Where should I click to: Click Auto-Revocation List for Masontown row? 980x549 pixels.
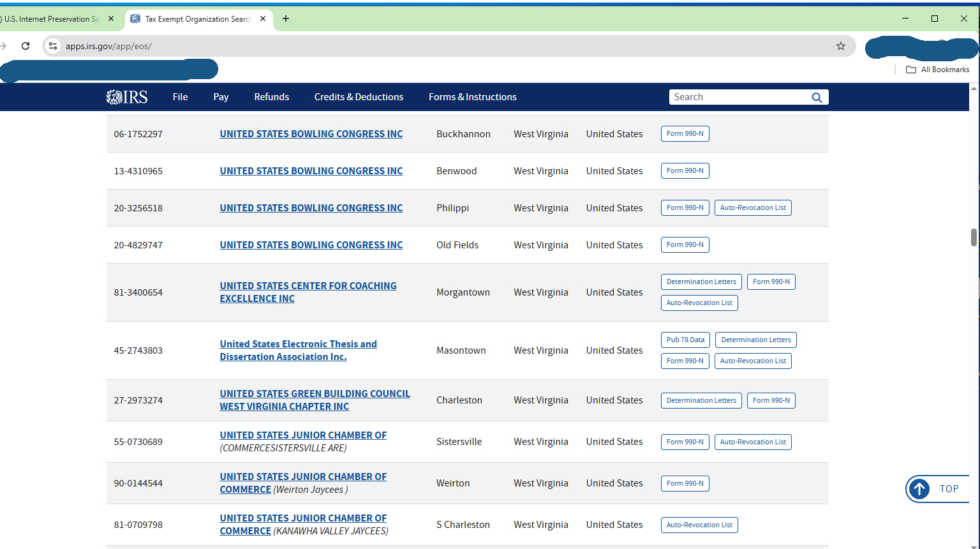[x=753, y=361]
